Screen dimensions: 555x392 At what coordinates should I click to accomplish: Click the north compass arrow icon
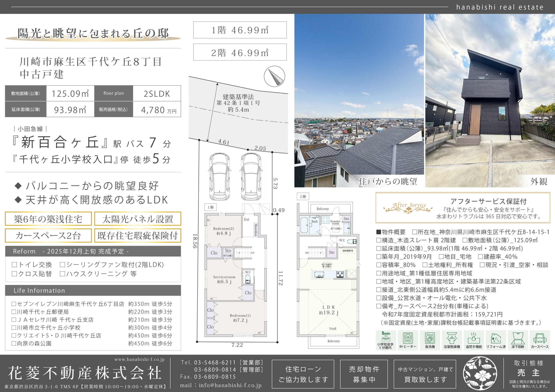[274, 76]
